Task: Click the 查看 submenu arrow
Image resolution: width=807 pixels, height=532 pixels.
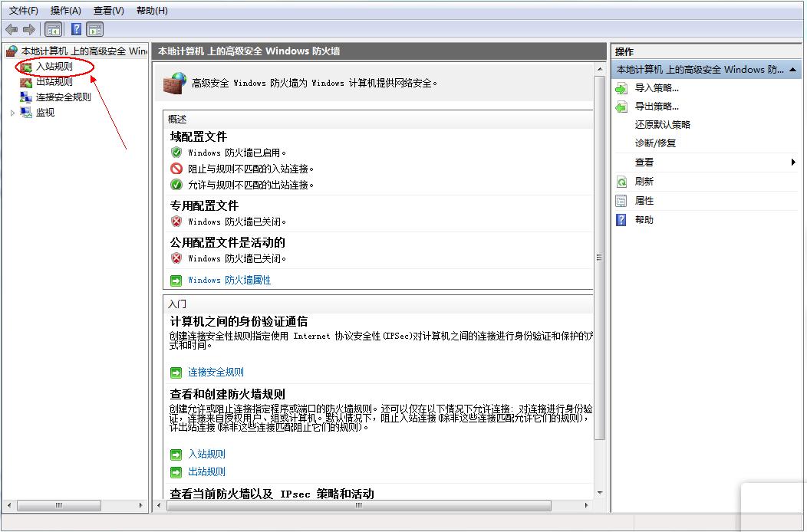Action: [x=793, y=162]
